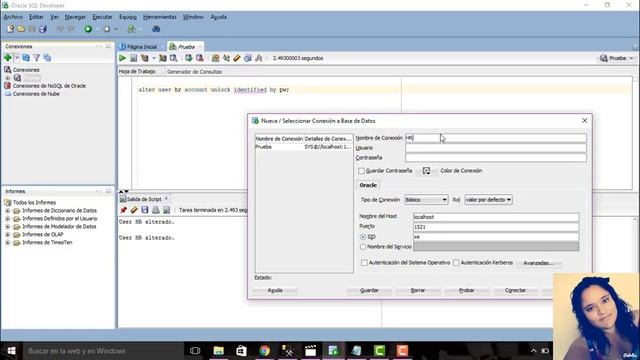Click the Puerto field showing 1521
Screen dimensions: 640x360
tap(496, 227)
